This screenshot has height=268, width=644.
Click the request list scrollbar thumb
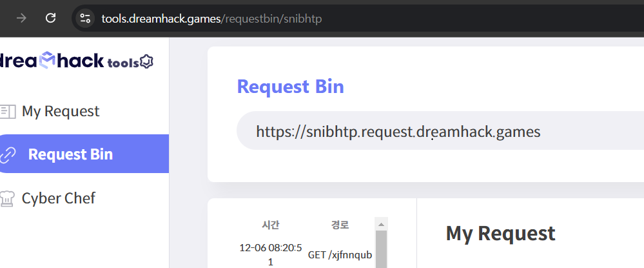pos(381,249)
